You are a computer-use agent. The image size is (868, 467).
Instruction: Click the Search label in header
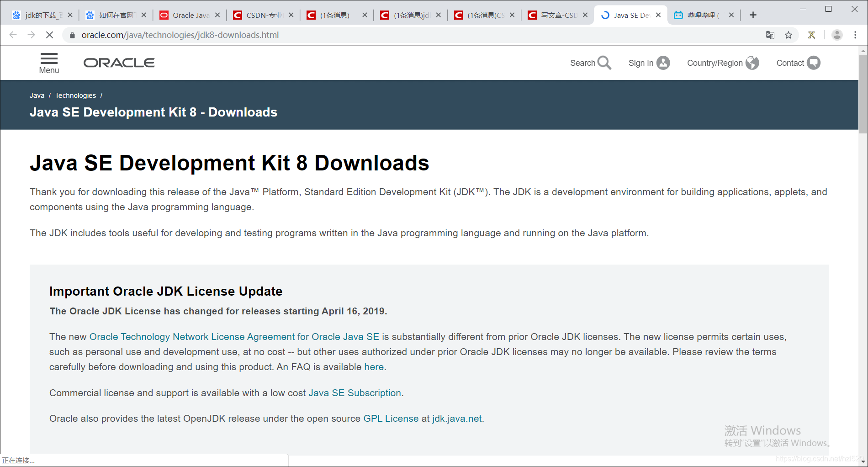click(582, 63)
